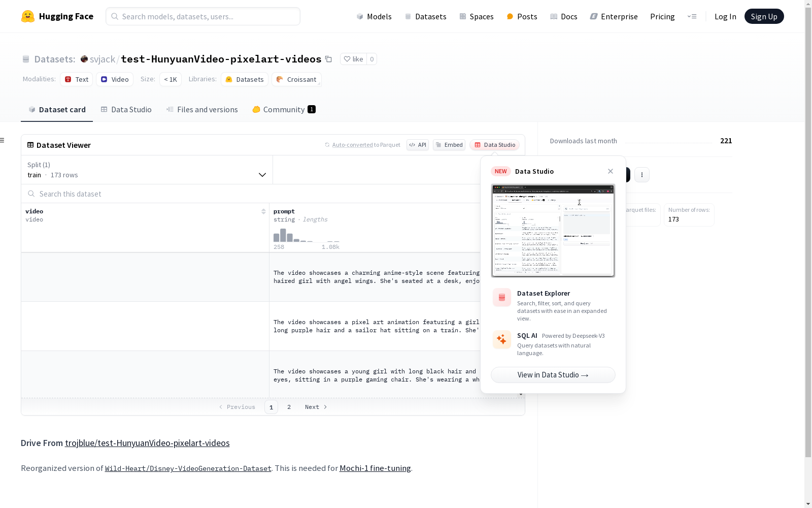Focus the Search this dataset field
Viewport: 812px width, 508px height.
[251, 194]
